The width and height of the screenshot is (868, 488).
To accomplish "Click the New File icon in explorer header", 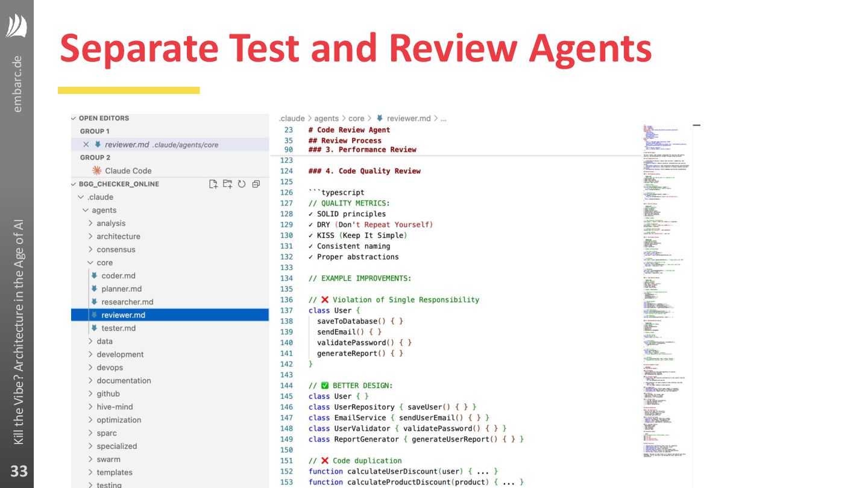I will pyautogui.click(x=213, y=184).
